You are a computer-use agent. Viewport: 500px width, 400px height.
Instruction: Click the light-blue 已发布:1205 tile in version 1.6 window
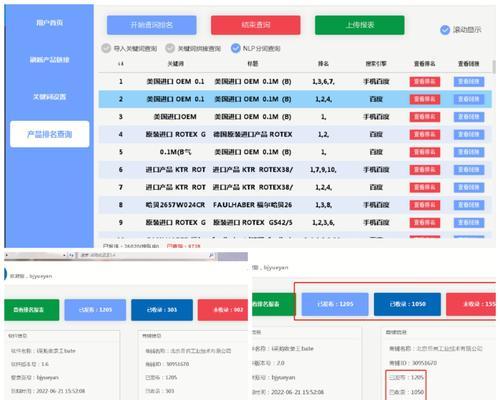95,310
